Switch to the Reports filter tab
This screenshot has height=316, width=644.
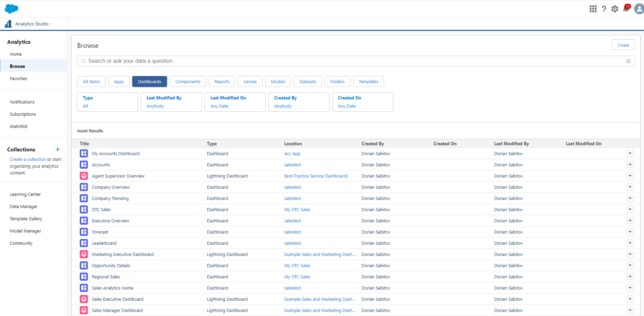[x=222, y=81]
